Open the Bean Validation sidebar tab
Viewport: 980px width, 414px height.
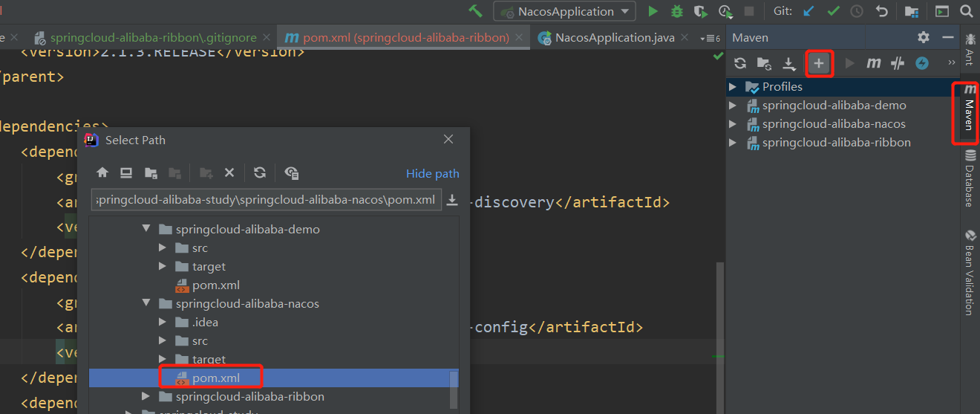point(969,273)
